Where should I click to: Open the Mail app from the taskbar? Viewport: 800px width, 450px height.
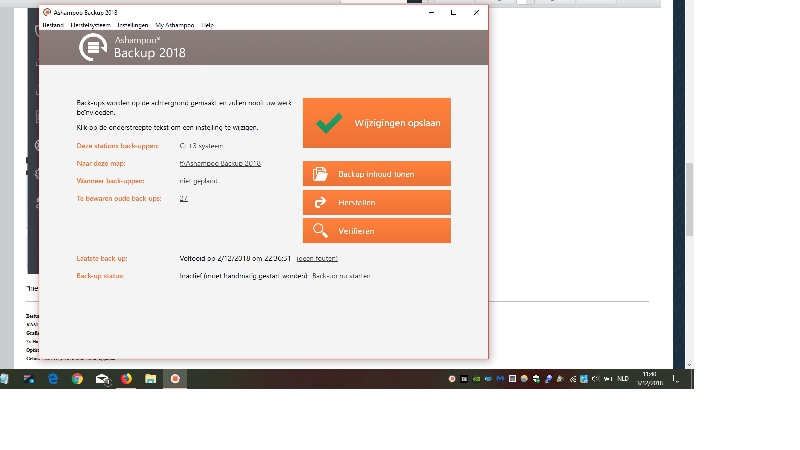click(x=103, y=379)
